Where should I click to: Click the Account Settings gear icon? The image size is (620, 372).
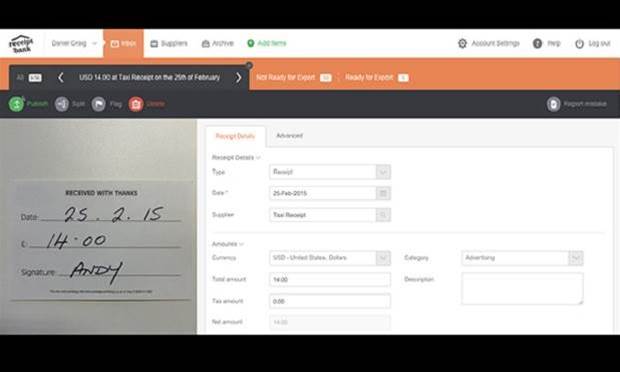[462, 43]
